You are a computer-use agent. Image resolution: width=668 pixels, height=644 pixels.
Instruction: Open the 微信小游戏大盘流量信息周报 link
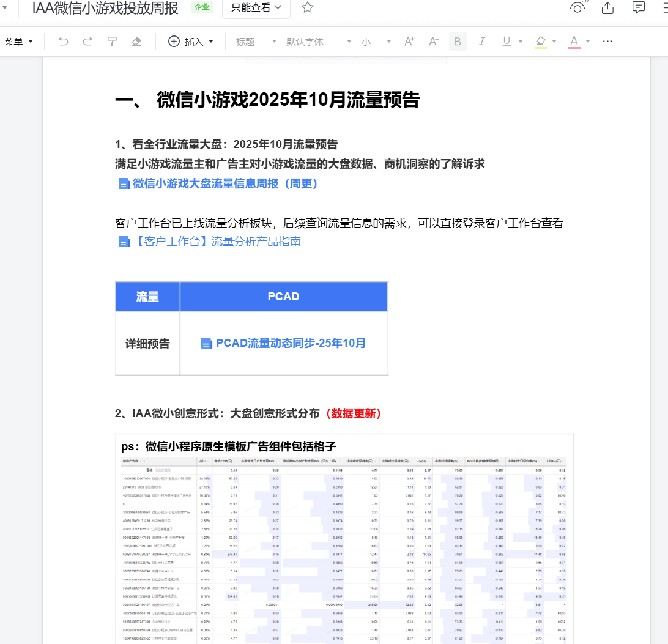(x=225, y=183)
